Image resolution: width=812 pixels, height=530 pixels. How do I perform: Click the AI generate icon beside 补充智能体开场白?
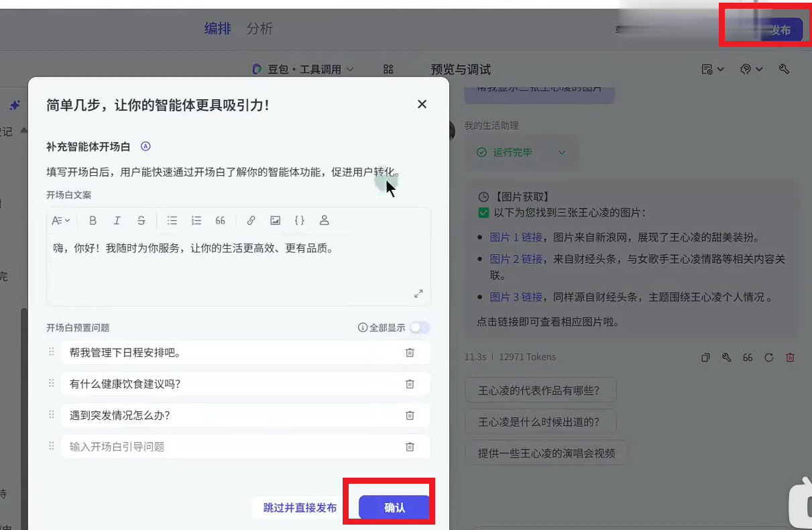pos(146,147)
